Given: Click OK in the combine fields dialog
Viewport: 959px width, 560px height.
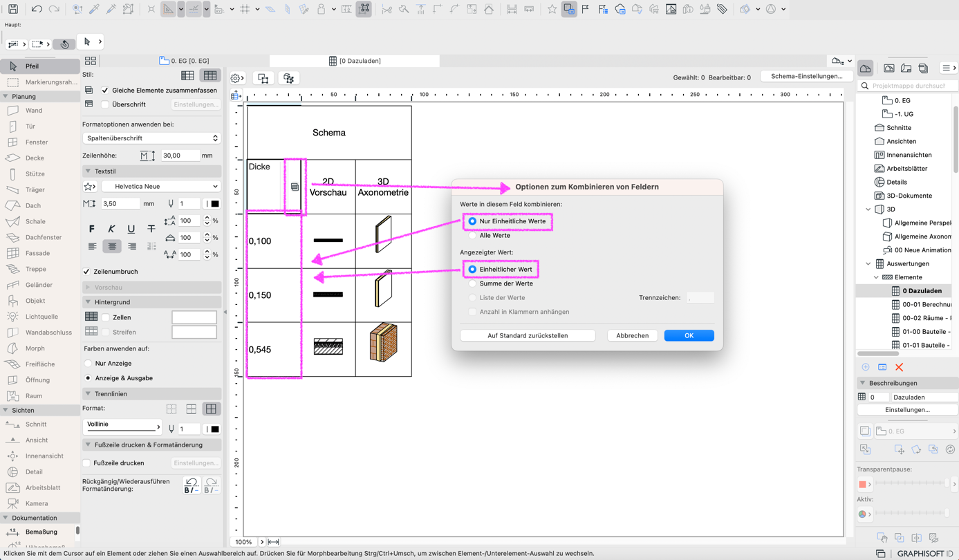Looking at the screenshot, I should pos(689,335).
